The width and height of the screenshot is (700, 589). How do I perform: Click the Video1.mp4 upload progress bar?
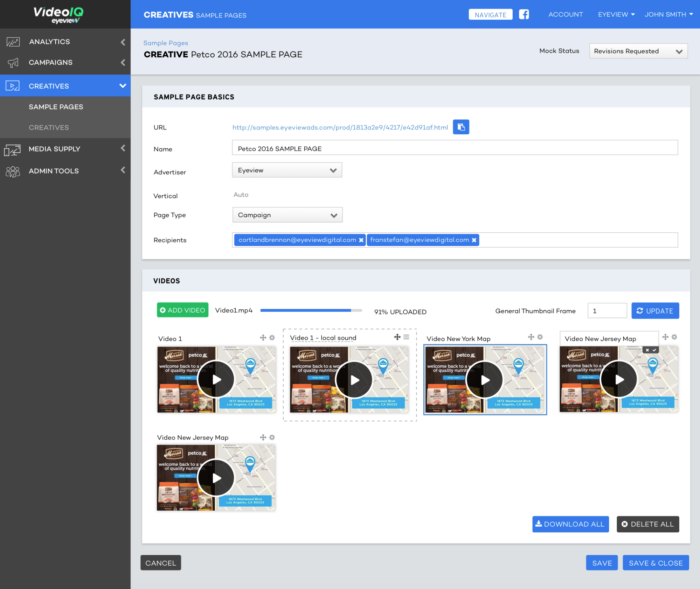coord(311,310)
